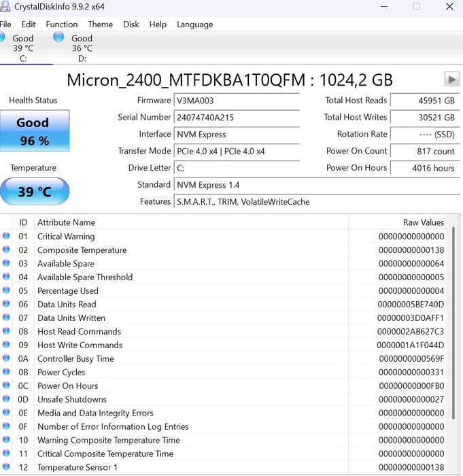The width and height of the screenshot is (463, 476).
Task: Click the blue status orb for D: drive
Action: pyautogui.click(x=58, y=37)
